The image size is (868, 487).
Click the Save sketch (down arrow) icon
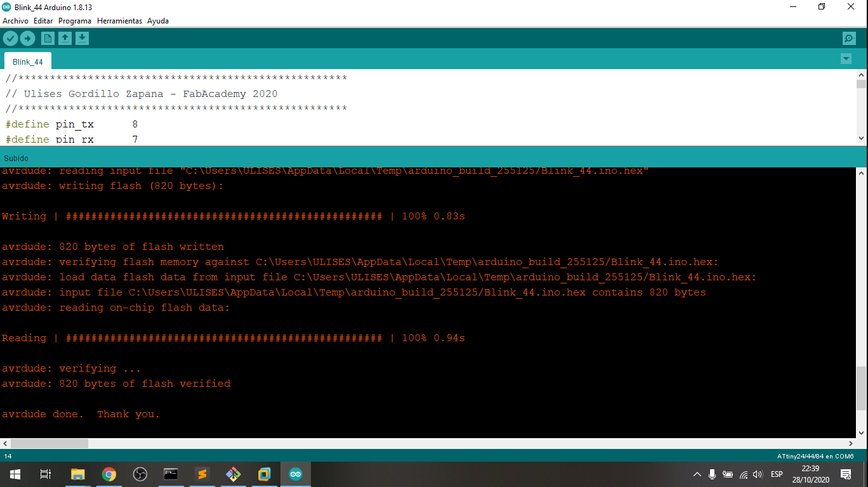pyautogui.click(x=82, y=39)
